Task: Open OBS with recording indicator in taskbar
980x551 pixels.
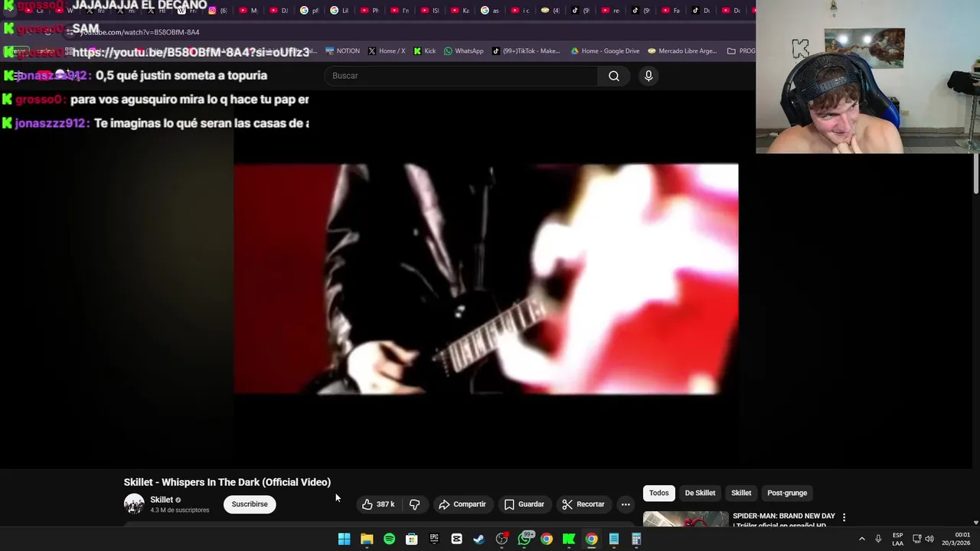Action: tap(501, 539)
